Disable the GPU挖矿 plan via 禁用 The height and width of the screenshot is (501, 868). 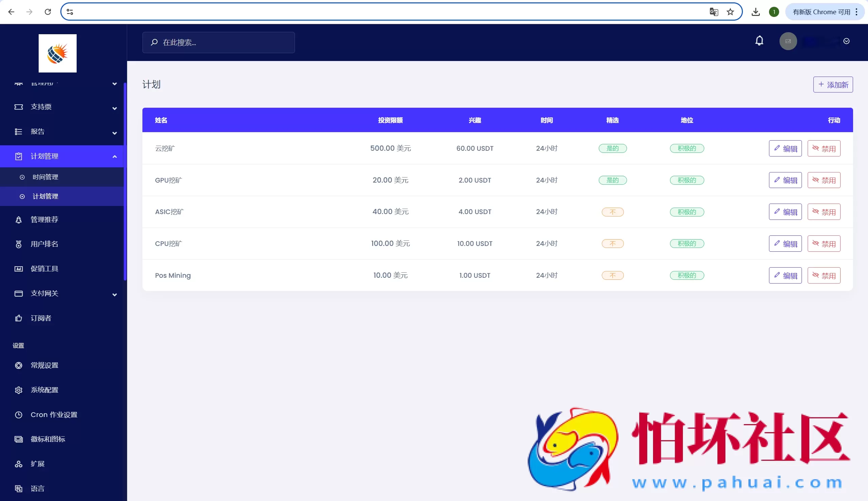[x=824, y=180]
